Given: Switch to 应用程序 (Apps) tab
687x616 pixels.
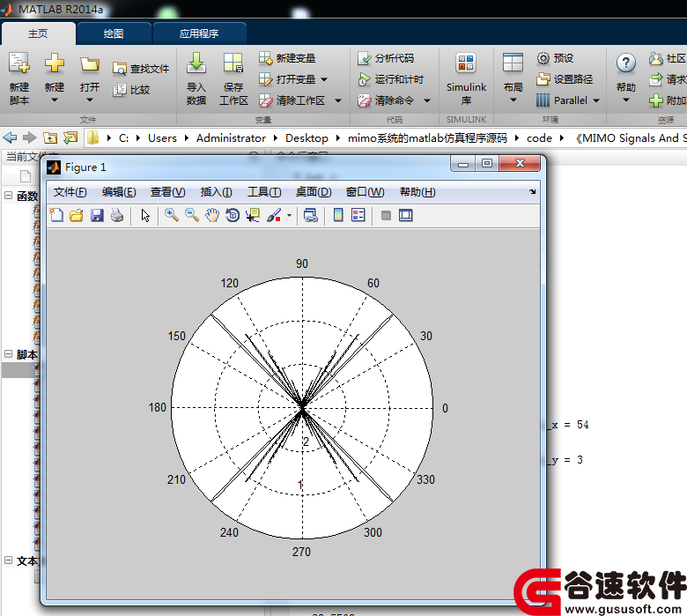Looking at the screenshot, I should (199, 33).
